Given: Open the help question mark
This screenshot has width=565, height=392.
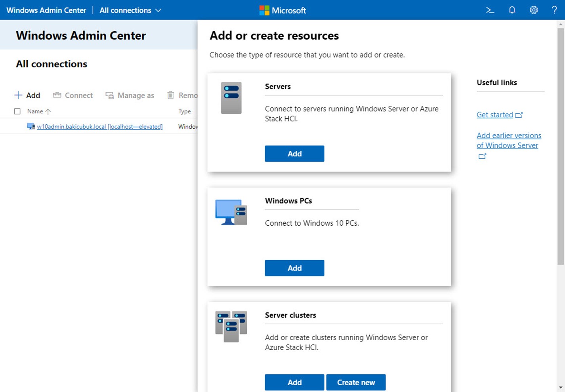Looking at the screenshot, I should click(554, 10).
